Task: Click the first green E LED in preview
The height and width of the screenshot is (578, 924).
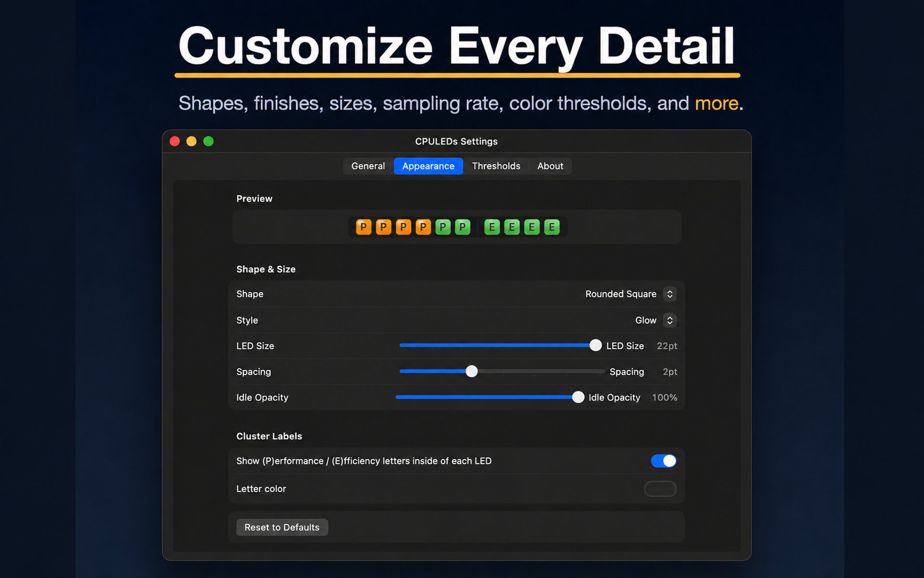Action: tap(492, 227)
